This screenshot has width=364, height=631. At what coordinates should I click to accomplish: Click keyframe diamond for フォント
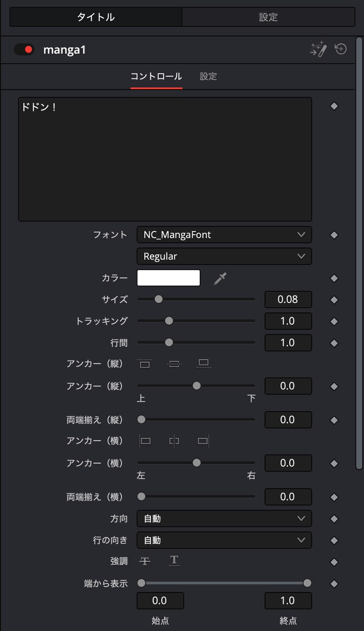pos(334,235)
